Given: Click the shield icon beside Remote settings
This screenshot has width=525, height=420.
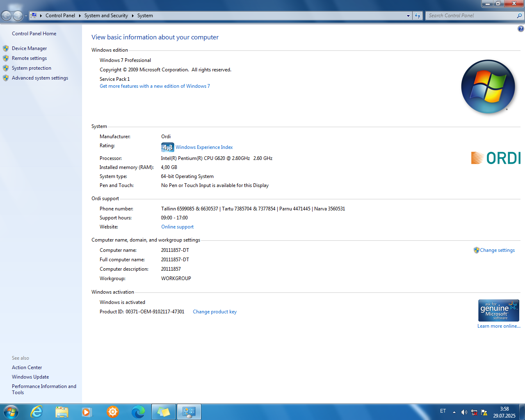Looking at the screenshot, I should (x=6, y=58).
